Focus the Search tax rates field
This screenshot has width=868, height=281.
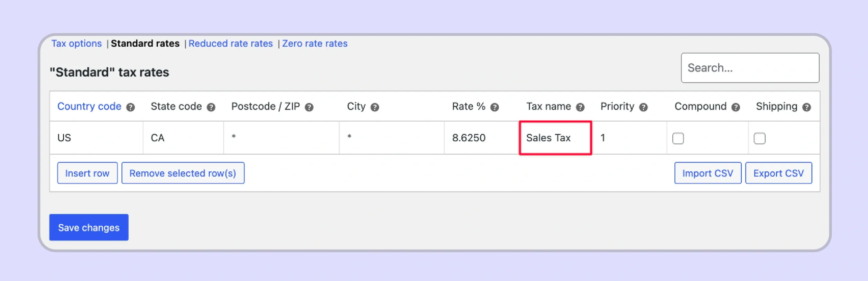(750, 68)
